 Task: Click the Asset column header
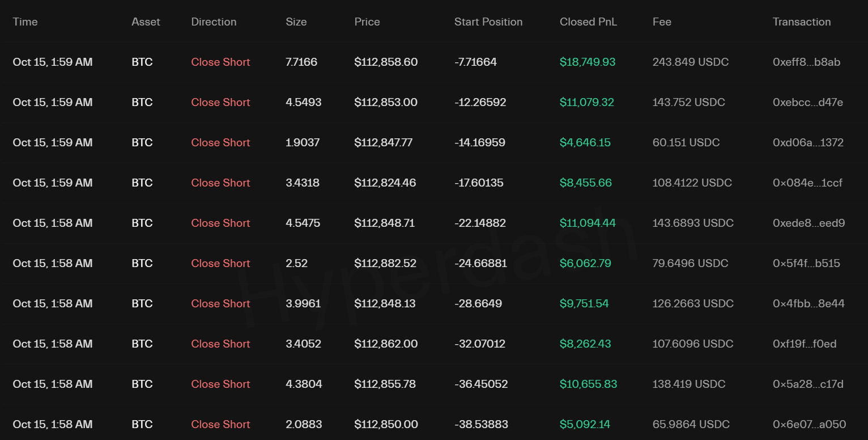(146, 22)
